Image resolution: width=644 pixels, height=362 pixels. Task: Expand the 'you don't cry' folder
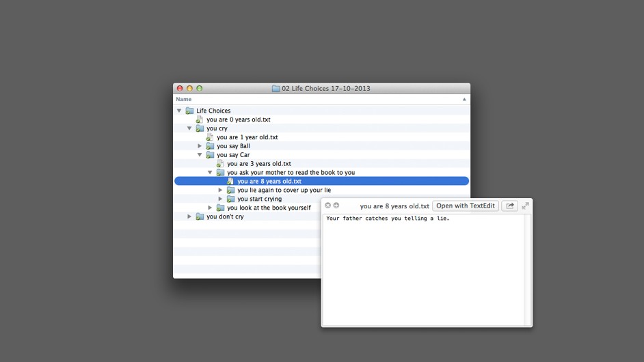[189, 217]
